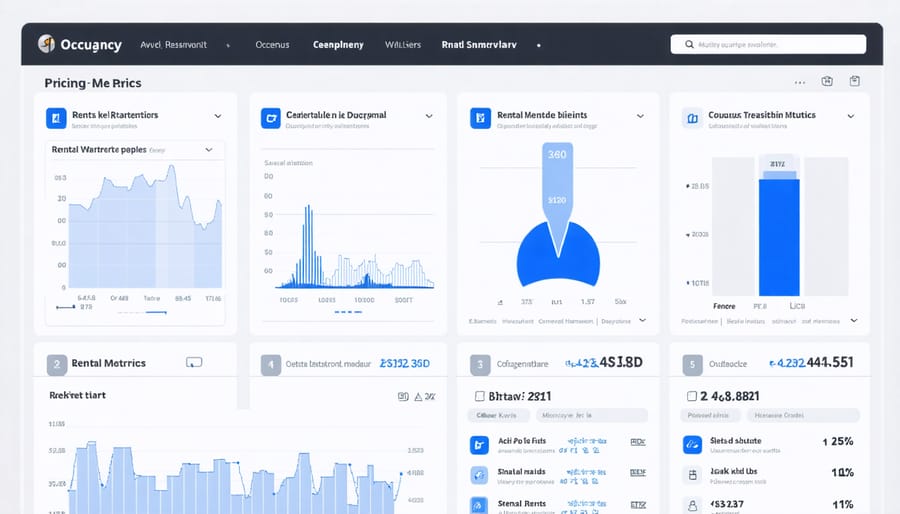Click the small icon right of Rental Metrrics
This screenshot has height=514, width=900.
194,363
